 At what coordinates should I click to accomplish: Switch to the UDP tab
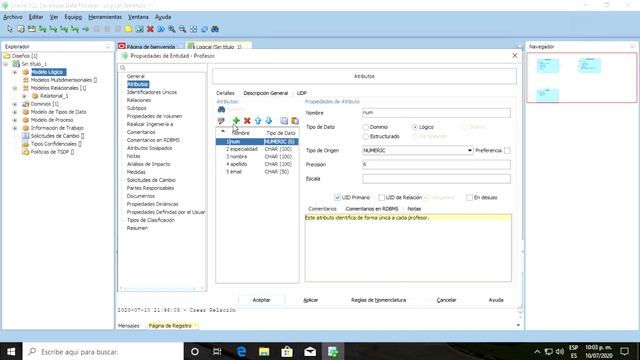(x=302, y=93)
